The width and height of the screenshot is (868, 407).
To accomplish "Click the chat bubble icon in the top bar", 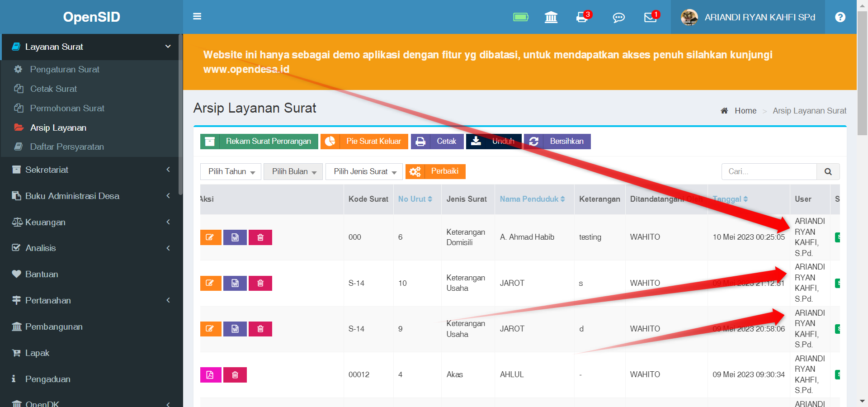I will pyautogui.click(x=618, y=17).
